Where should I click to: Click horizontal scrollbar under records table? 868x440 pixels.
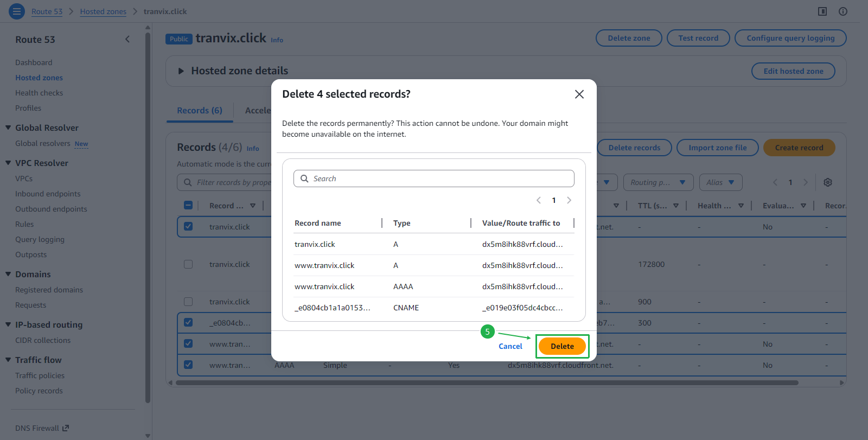click(x=487, y=382)
